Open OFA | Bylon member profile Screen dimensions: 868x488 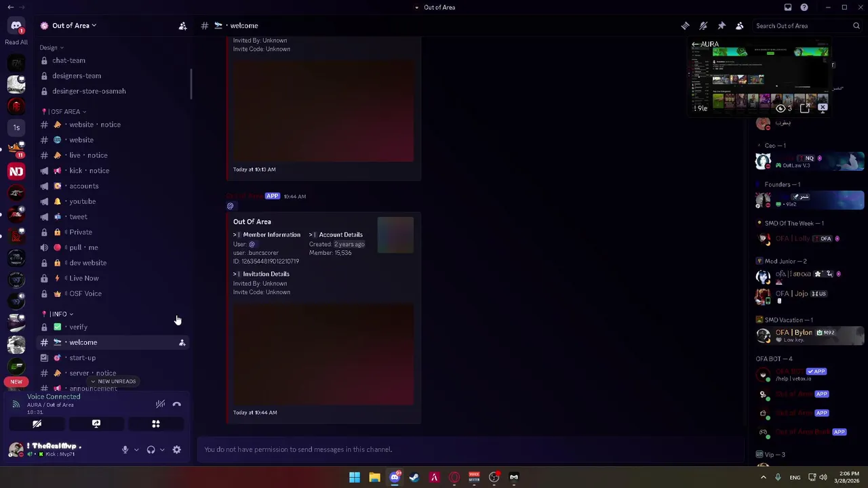(810, 335)
